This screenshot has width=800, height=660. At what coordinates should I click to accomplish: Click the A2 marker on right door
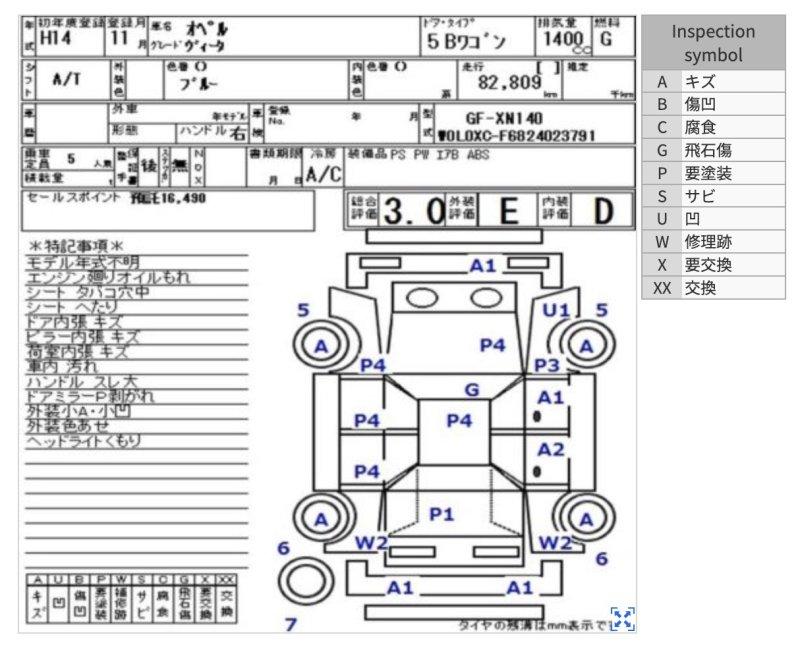pos(551,449)
